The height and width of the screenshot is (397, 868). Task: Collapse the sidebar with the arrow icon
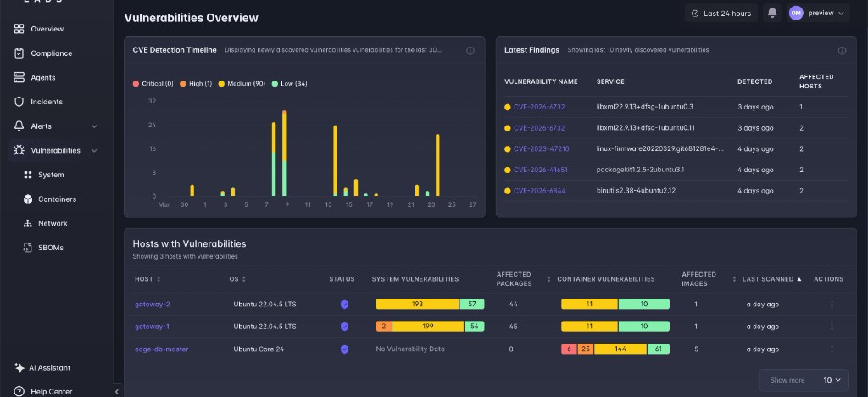click(117, 391)
